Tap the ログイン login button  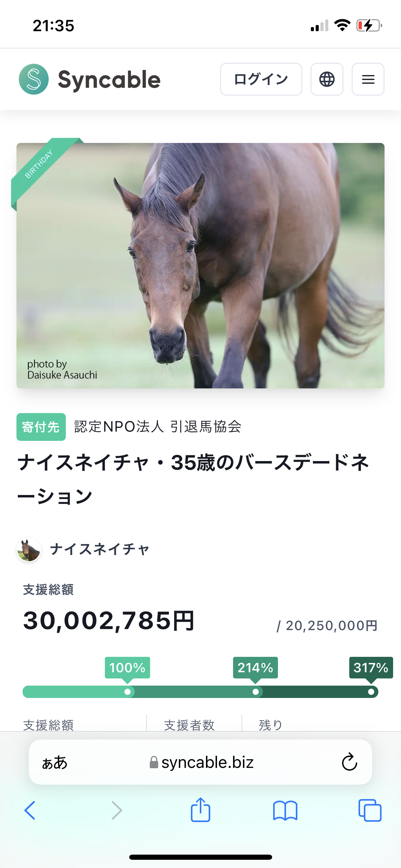tap(261, 79)
